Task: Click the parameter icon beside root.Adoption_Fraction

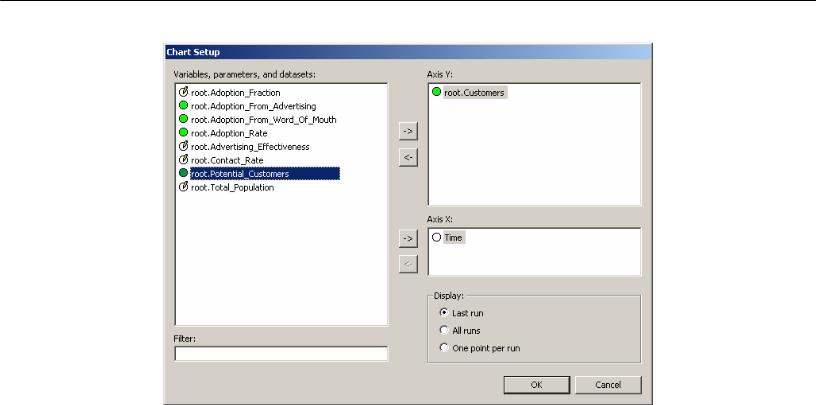Action: 183,92
